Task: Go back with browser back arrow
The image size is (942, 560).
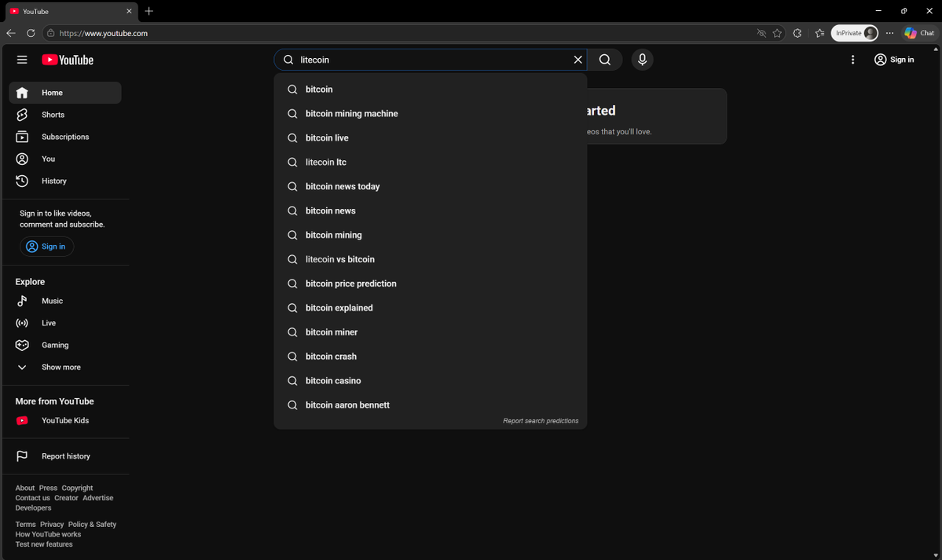Action: pyautogui.click(x=11, y=33)
